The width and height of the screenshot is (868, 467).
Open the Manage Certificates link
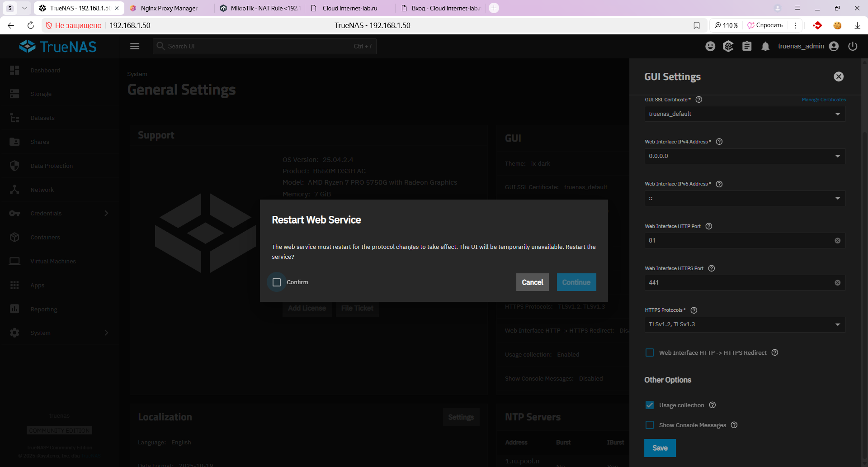coord(823,100)
